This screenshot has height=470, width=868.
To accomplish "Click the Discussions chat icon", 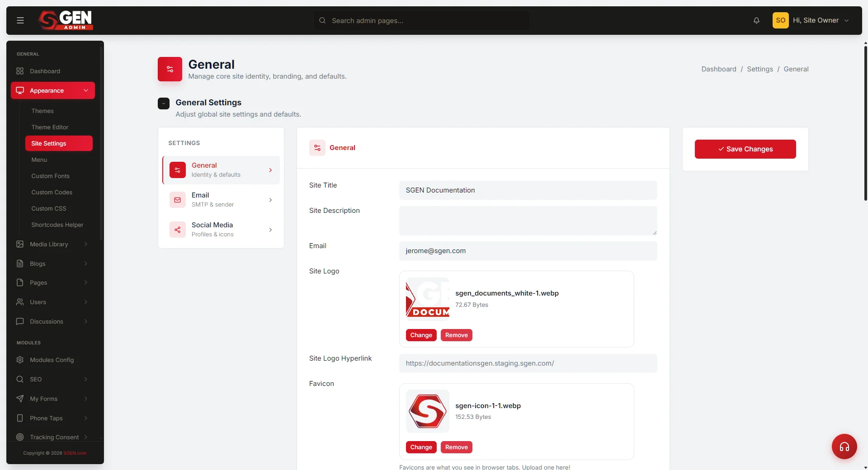I will pyautogui.click(x=20, y=321).
